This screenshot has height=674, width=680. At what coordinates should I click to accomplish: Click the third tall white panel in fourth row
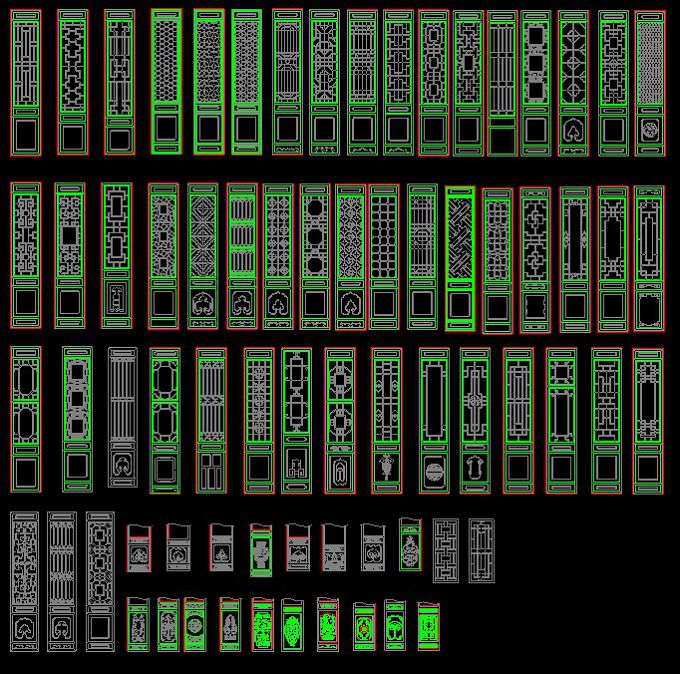coord(100,580)
